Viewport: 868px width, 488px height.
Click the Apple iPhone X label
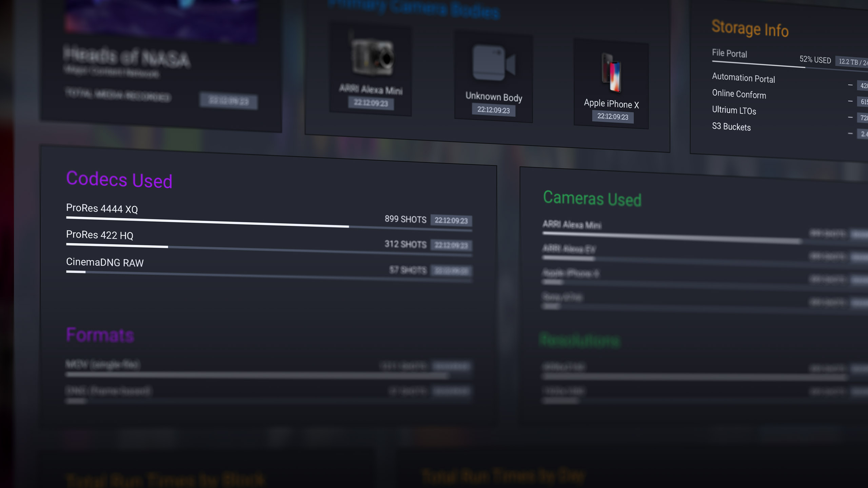point(611,104)
